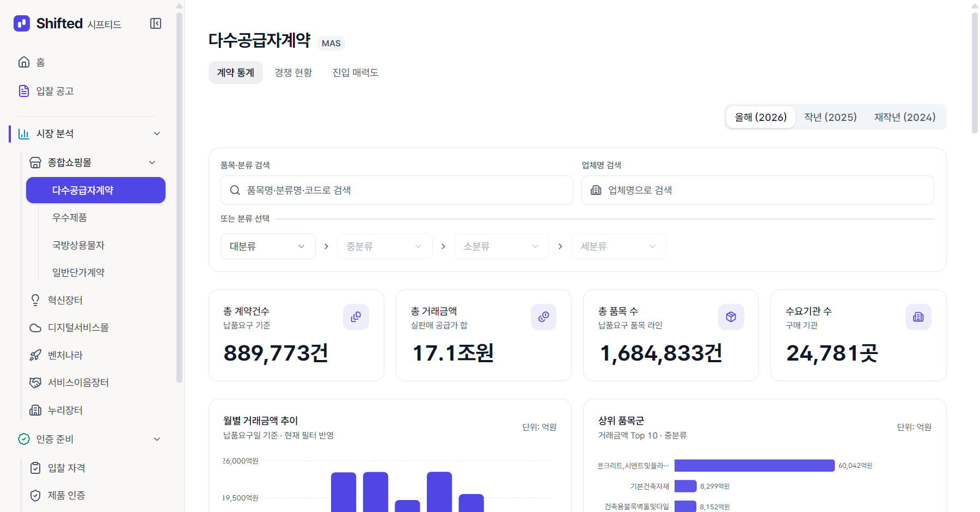Click the 업체명으로 검색 field
This screenshot has width=980, height=512.
[758, 190]
